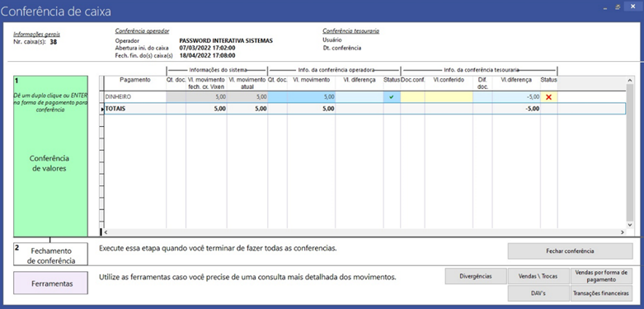Select the Conferência de valores step panel
This screenshot has height=309, width=644.
50,156
